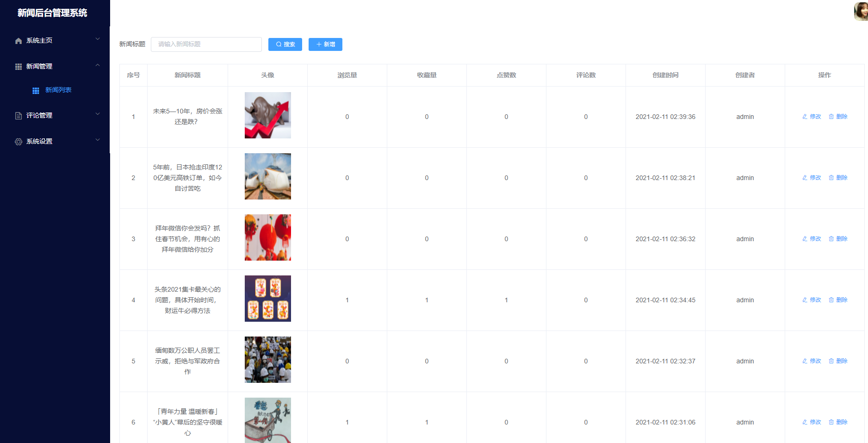Open the 系统主页 menu item

[55, 40]
